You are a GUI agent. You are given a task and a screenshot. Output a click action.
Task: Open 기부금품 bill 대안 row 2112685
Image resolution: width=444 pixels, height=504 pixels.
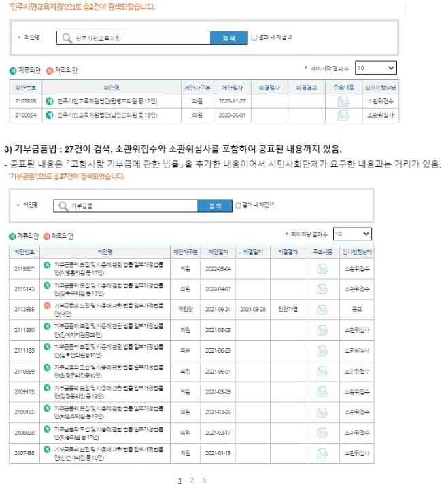coord(108,310)
